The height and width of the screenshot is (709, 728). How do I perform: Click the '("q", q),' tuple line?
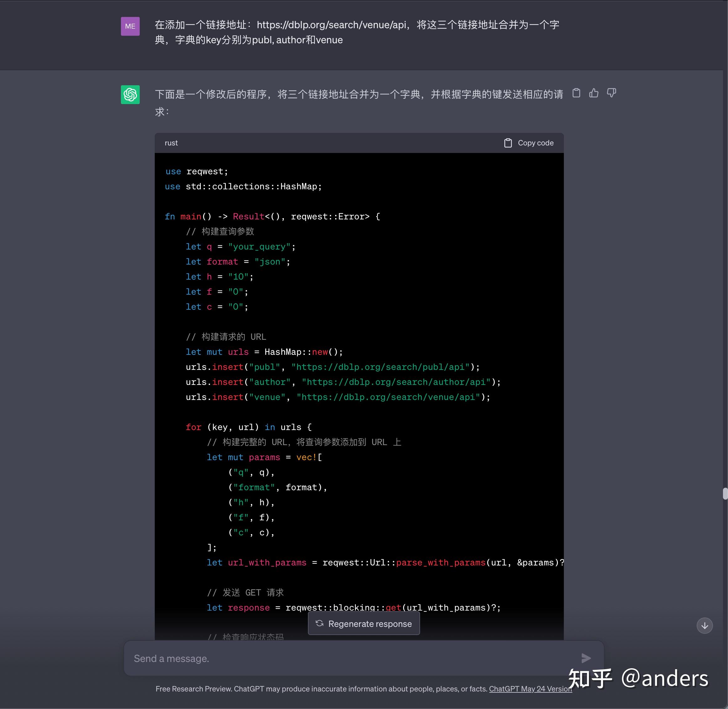(x=251, y=473)
